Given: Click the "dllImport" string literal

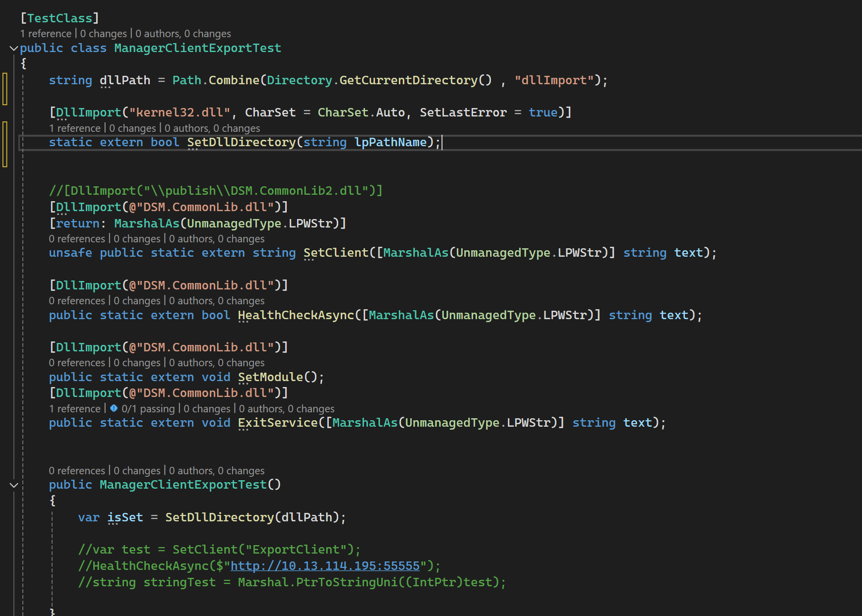Looking at the screenshot, I should point(554,80).
